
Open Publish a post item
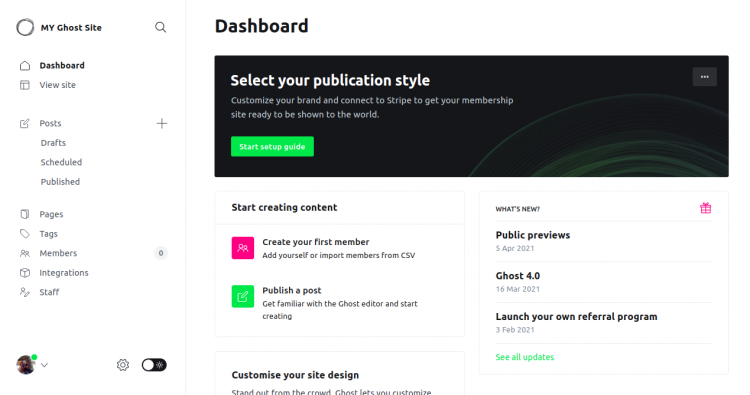[x=292, y=291]
